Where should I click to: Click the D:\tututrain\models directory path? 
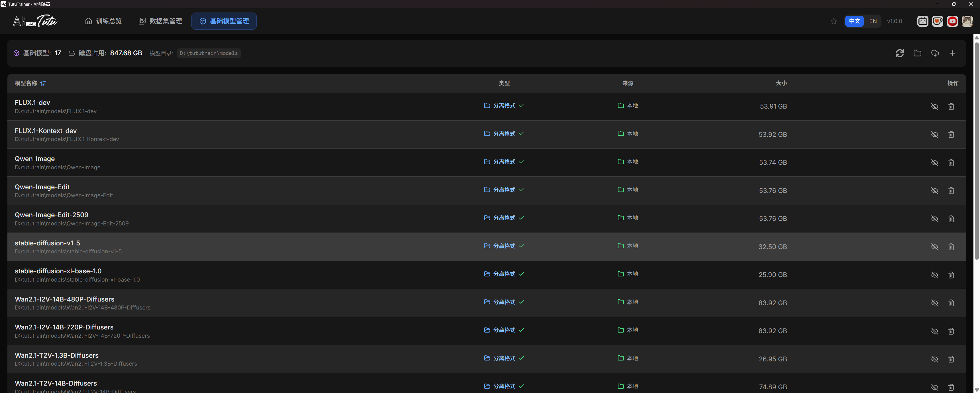point(209,53)
